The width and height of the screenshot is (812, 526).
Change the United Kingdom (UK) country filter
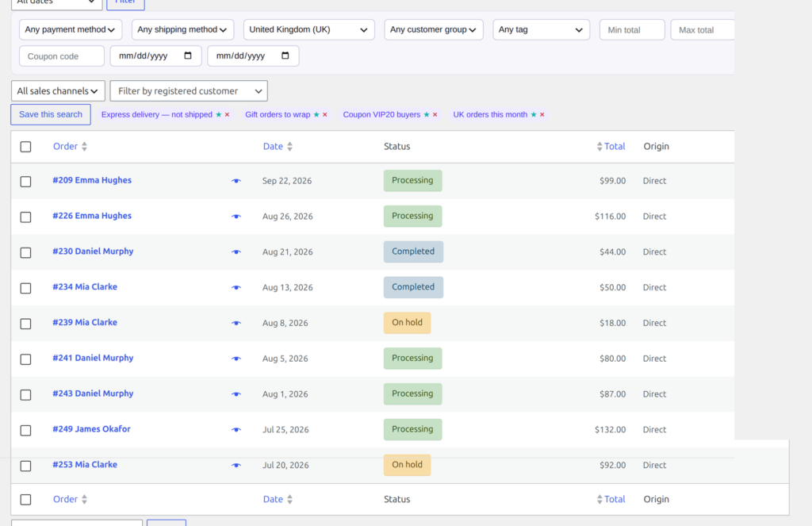[x=309, y=29]
